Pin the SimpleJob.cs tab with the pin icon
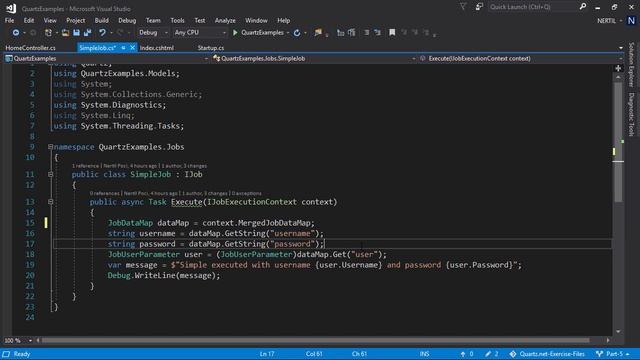640x360 pixels. point(123,48)
